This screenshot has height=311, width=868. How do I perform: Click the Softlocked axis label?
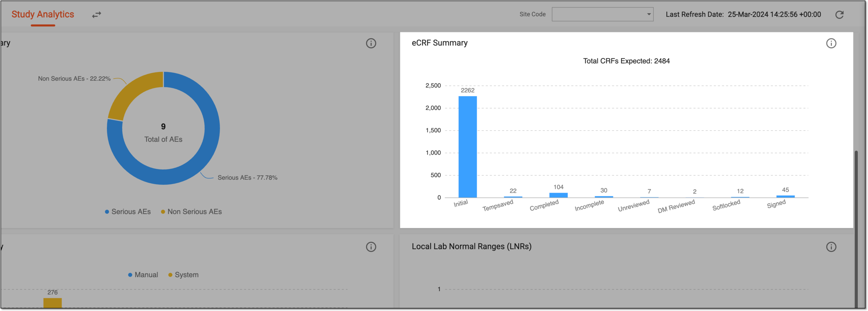tap(726, 205)
